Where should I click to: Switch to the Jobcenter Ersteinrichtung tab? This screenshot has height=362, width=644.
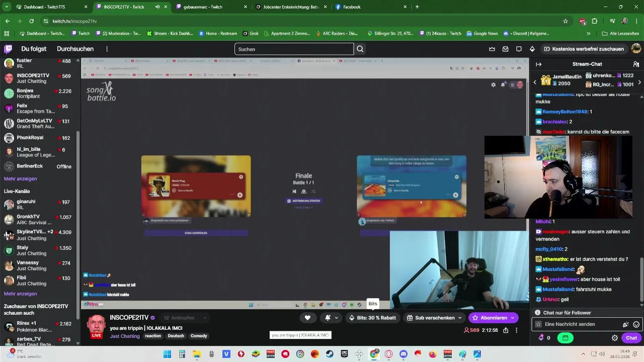[291, 7]
